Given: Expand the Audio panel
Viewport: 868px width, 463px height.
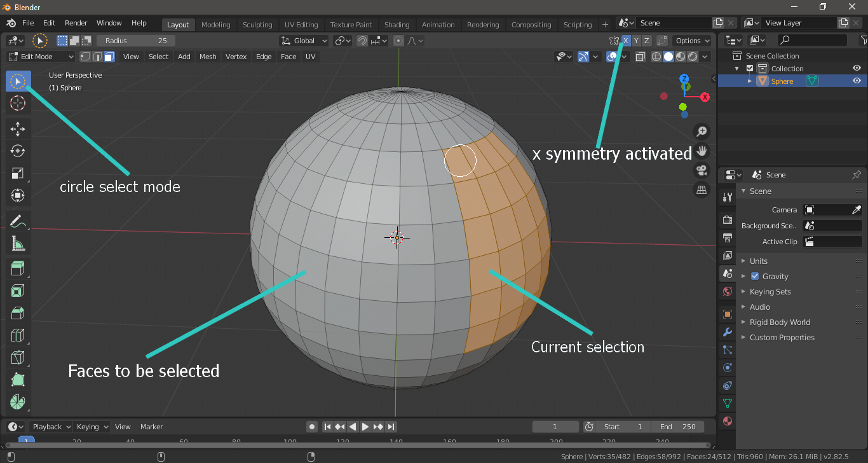Looking at the screenshot, I should [x=759, y=307].
